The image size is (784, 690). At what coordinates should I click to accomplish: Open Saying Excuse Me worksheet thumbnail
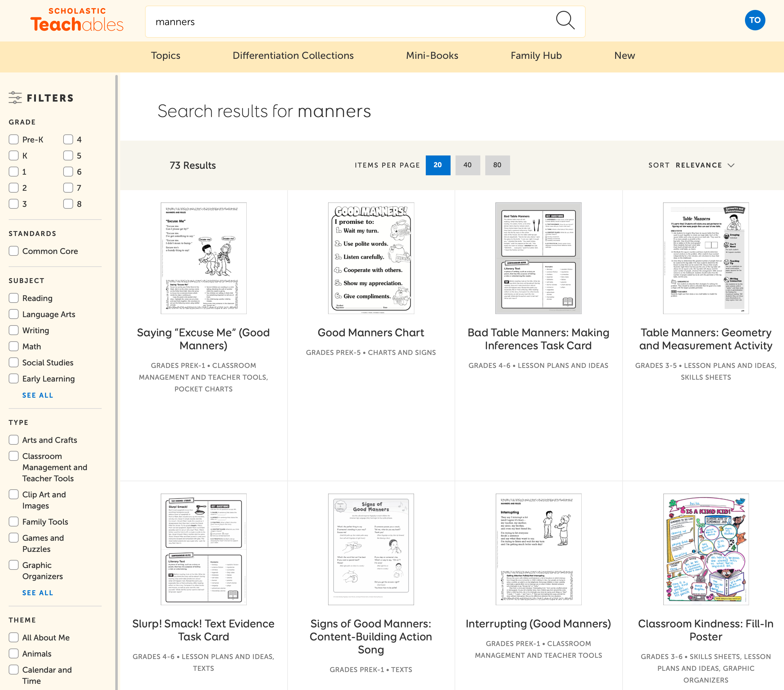coord(203,258)
